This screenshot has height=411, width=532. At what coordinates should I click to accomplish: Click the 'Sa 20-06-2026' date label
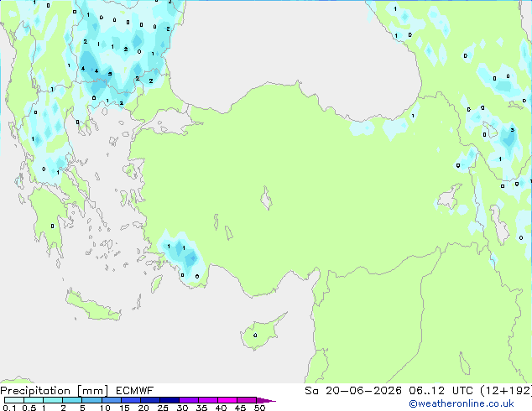pos(353,391)
